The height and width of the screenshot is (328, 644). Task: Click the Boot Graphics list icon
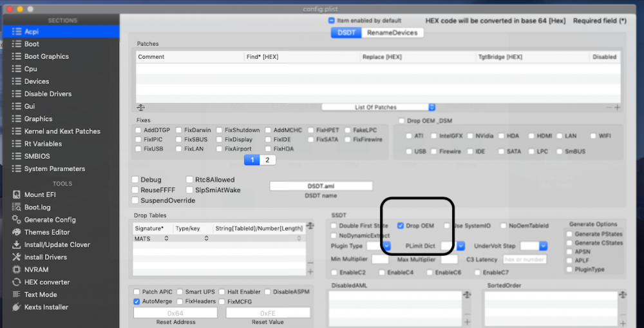pyautogui.click(x=17, y=56)
